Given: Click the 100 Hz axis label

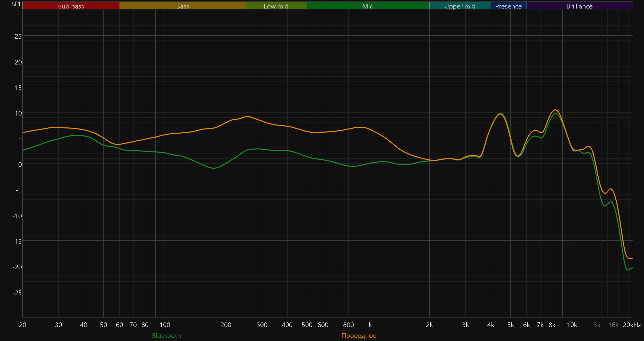Looking at the screenshot, I should [165, 325].
